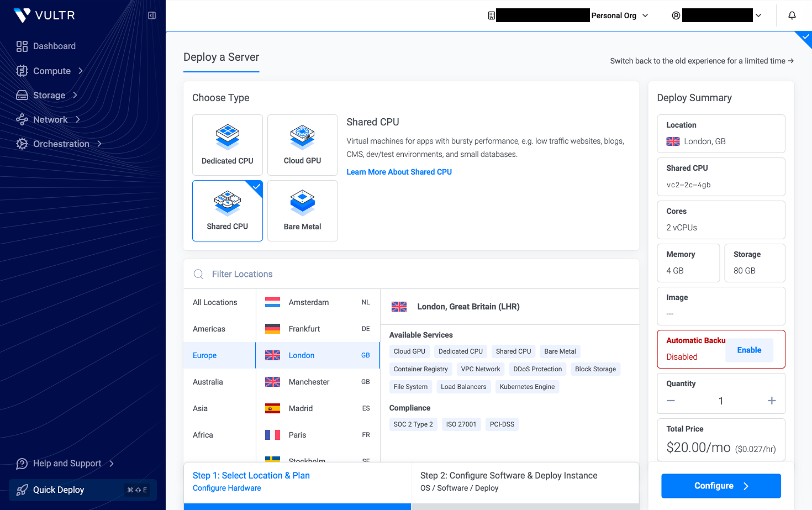812x510 pixels.
Task: Click the German flag icon
Action: coord(272,329)
